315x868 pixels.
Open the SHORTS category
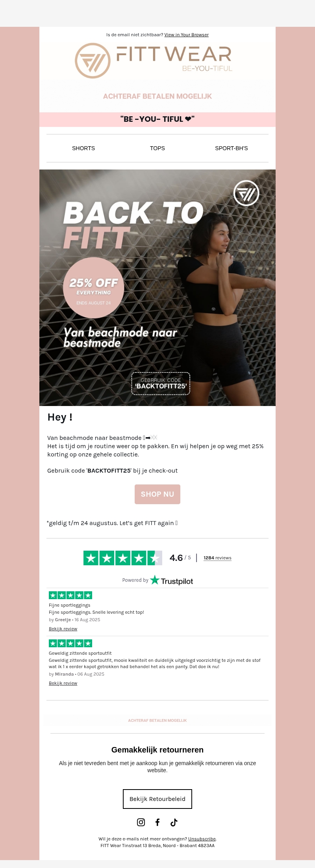[83, 148]
